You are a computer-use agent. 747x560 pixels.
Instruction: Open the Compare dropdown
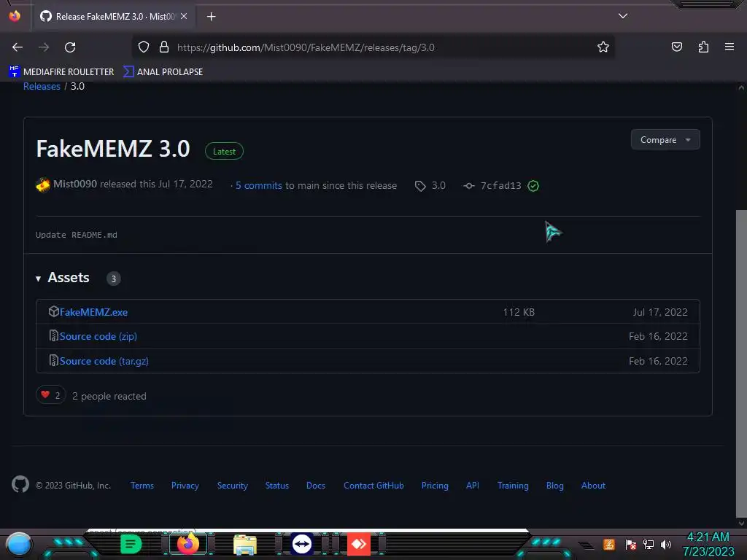pos(665,139)
